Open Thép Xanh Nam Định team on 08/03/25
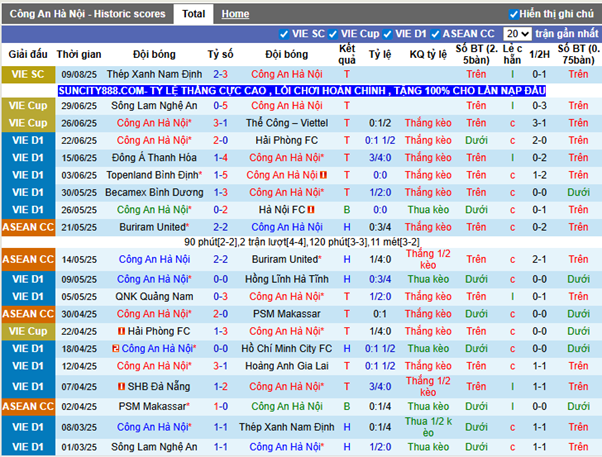Viewport: 602px width, 457px height. [287, 427]
